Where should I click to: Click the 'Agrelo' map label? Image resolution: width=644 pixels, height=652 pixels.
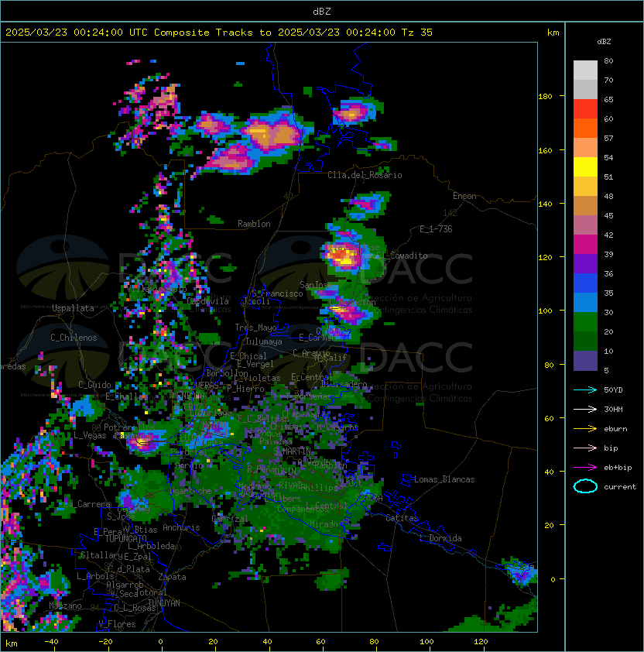(188, 465)
